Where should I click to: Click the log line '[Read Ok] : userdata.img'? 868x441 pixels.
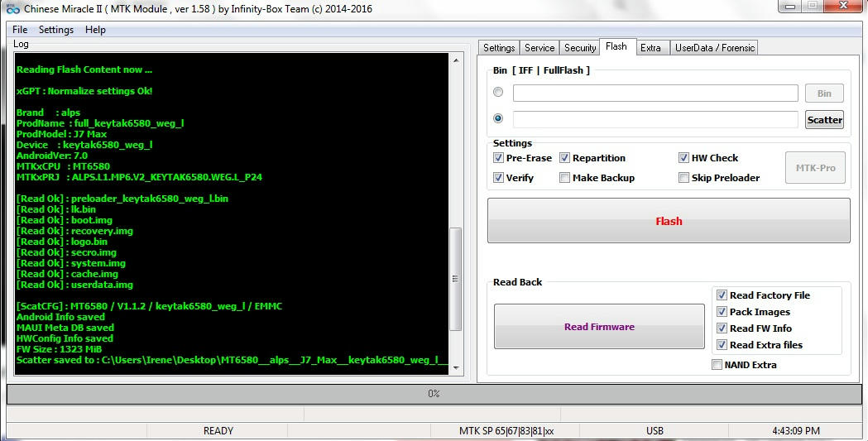[x=74, y=285]
